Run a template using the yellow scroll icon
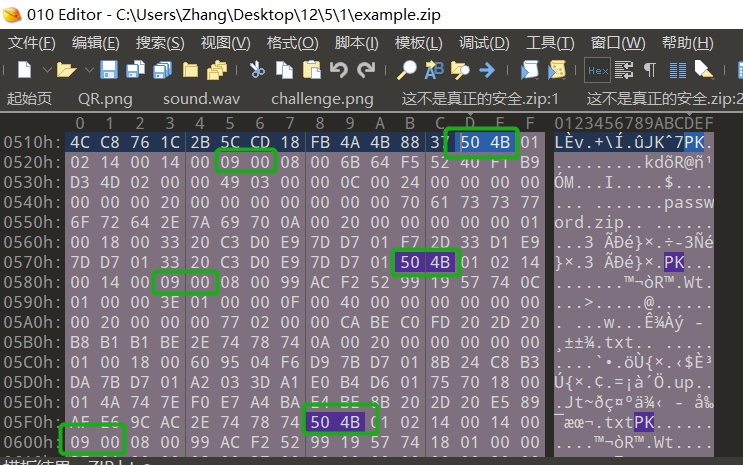This screenshot has width=743, height=465. [557, 70]
